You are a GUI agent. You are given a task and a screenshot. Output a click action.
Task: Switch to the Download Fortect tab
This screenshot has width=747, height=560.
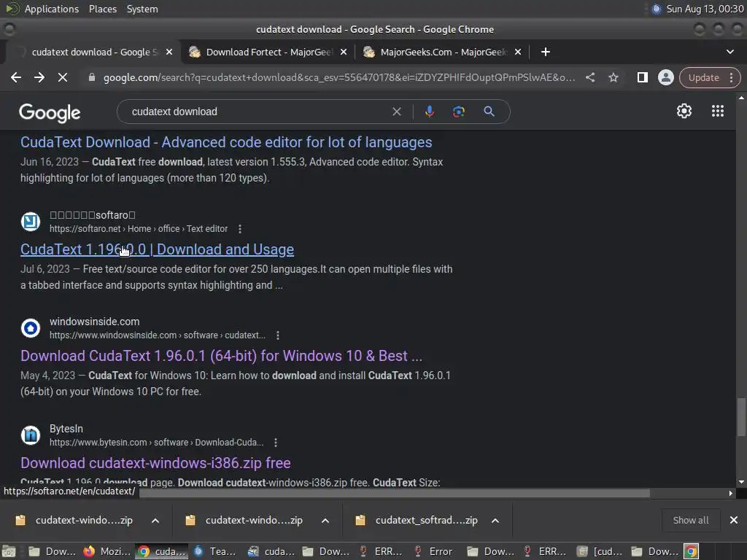(268, 52)
